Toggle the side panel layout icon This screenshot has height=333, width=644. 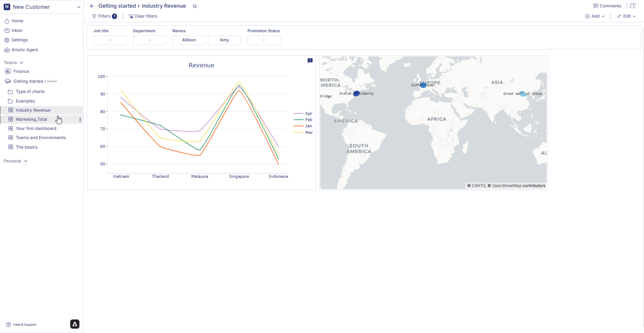[633, 6]
